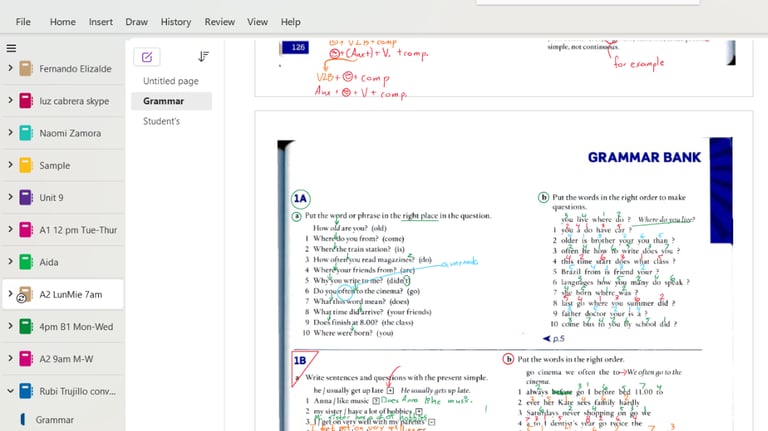Select the Rubi Trujillo conv notebook name
Image resolution: width=768 pixels, height=431 pixels.
[78, 391]
